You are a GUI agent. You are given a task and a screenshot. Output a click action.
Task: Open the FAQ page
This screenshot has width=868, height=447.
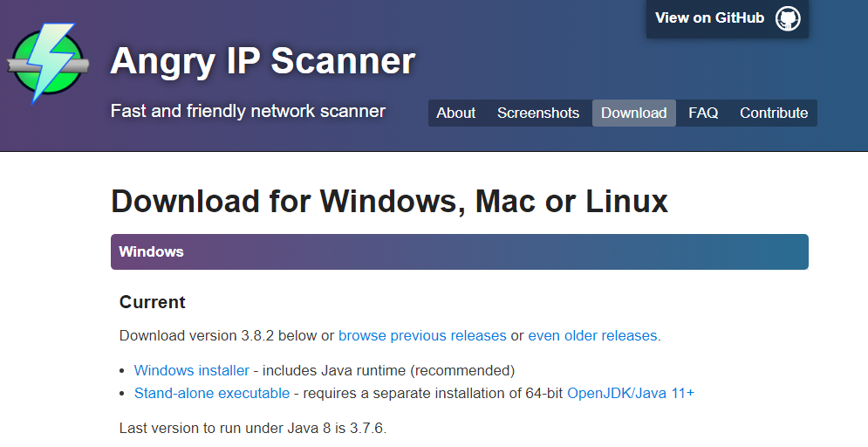tap(703, 113)
